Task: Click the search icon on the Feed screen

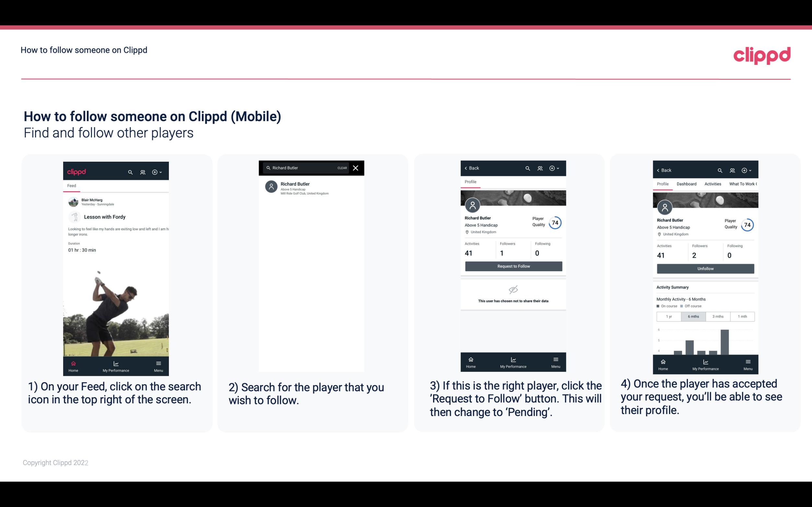Action: (130, 172)
